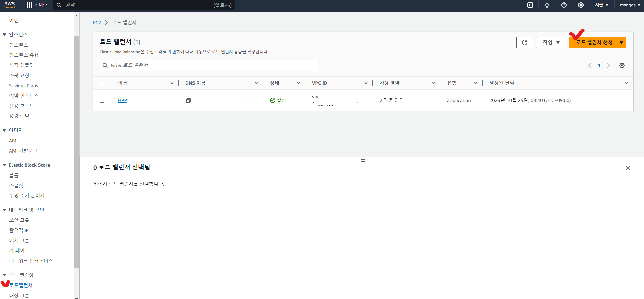Screen dimensions: 644x299
Task: Open 로드밸런서 in the sidebar
Action: 21,285
